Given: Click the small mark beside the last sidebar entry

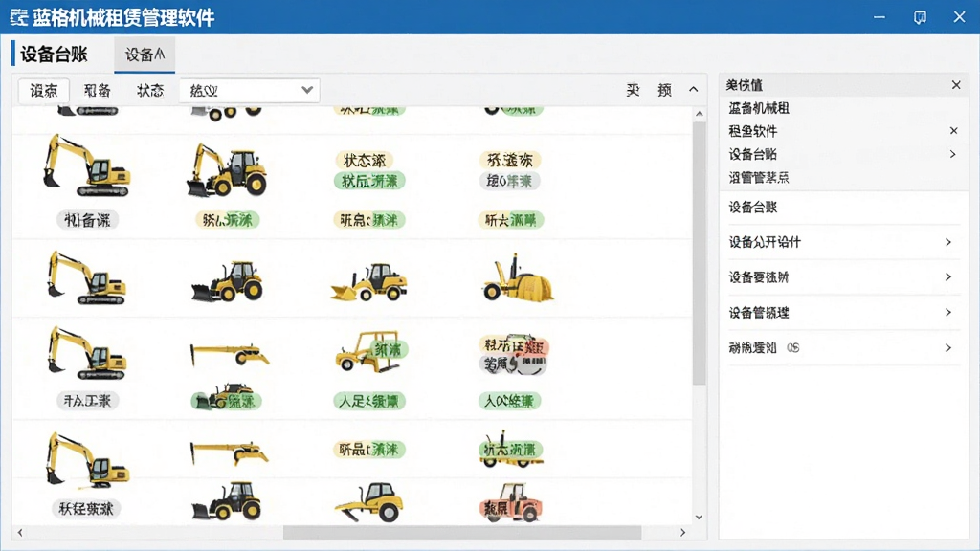Looking at the screenshot, I should pos(793,348).
